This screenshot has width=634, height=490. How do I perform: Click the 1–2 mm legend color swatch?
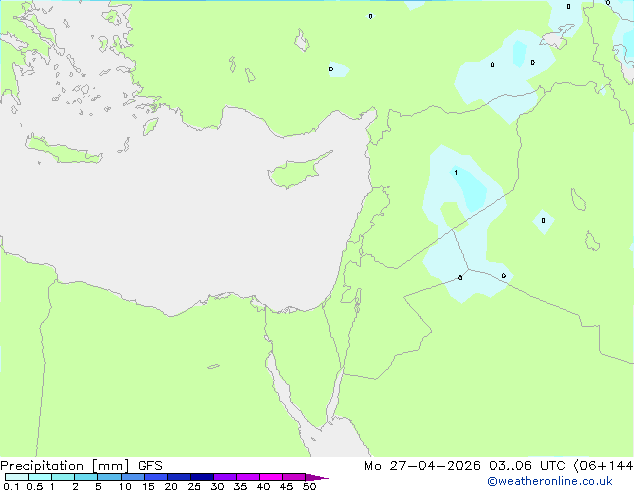pyautogui.click(x=63, y=477)
